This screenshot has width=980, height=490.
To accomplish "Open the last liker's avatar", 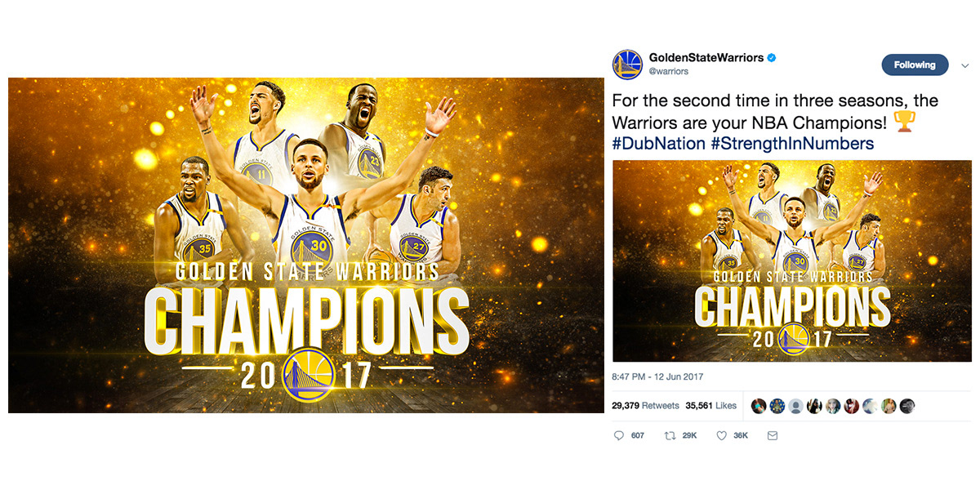I will click(x=907, y=406).
